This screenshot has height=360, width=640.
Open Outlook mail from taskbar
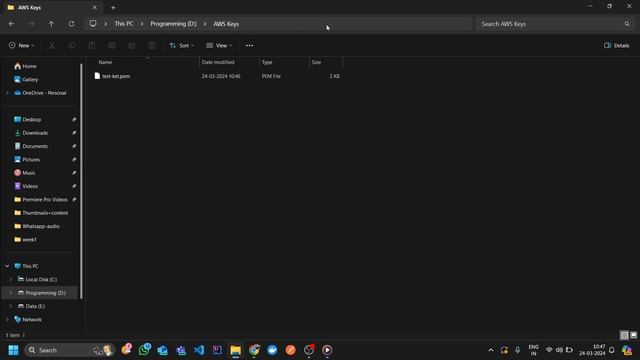(x=162, y=350)
